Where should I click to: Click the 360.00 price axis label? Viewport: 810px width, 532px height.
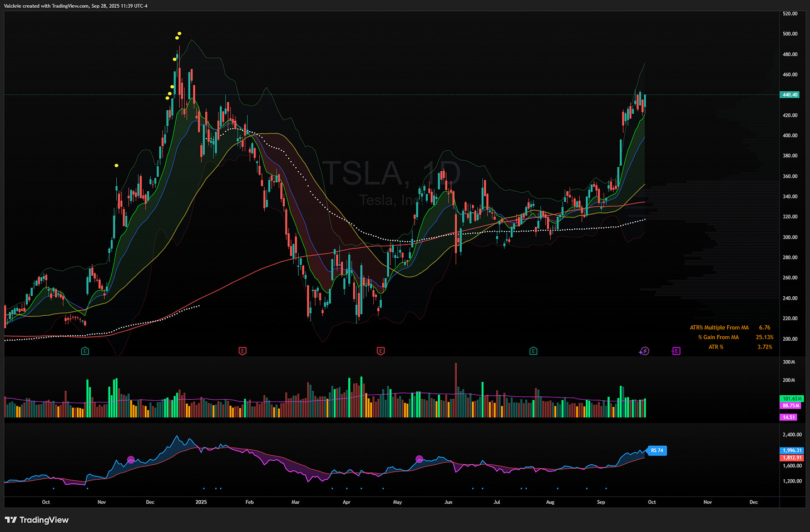pos(790,176)
